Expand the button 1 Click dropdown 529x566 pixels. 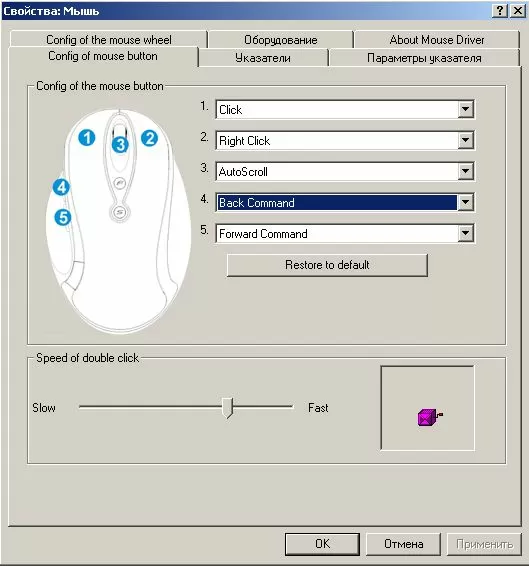465,109
